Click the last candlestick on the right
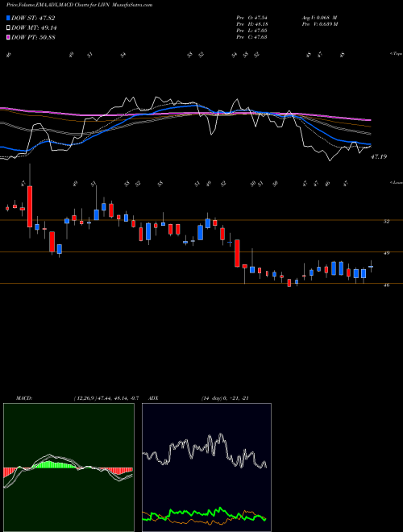The height and width of the screenshot is (532, 403). [371, 267]
